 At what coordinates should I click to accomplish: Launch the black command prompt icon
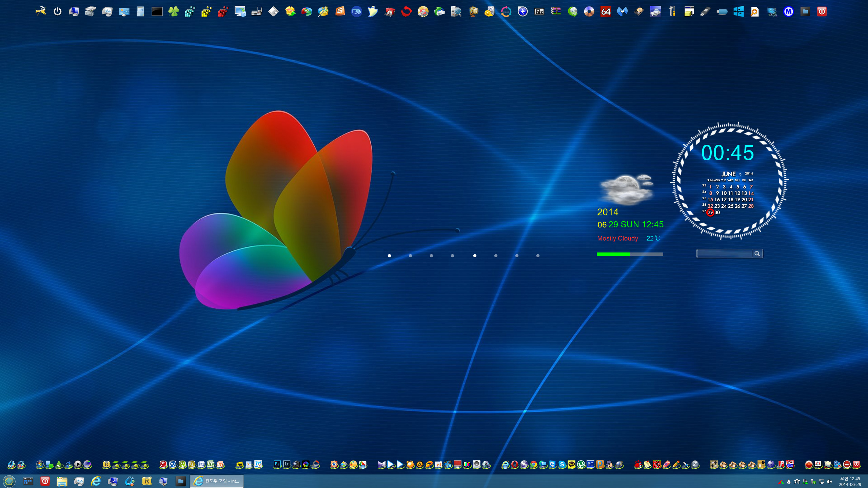point(157,12)
